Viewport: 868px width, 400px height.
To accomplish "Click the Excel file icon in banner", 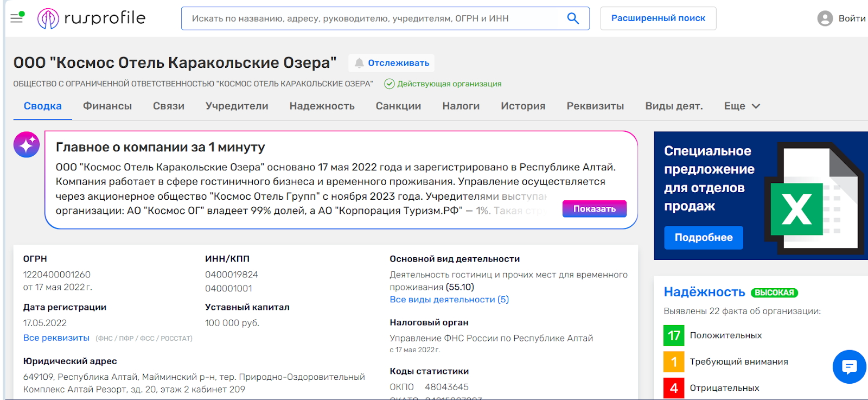I will 814,198.
